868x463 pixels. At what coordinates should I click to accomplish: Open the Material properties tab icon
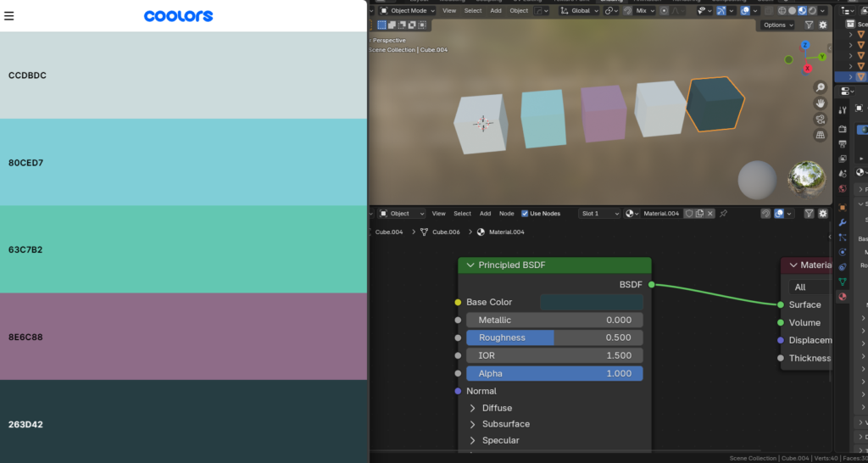point(842,297)
